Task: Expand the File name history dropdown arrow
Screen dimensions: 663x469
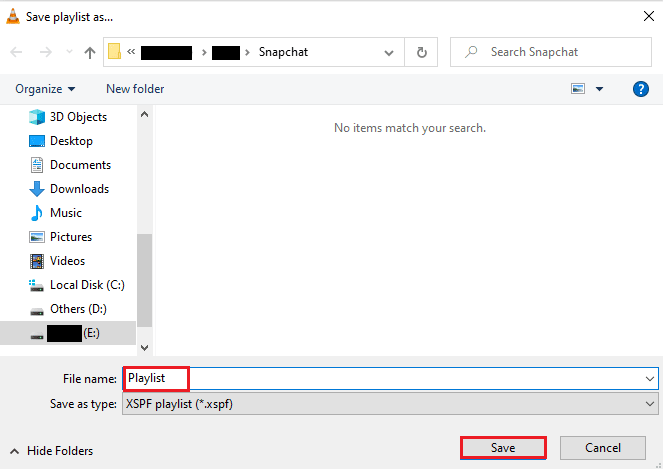Action: pos(650,379)
